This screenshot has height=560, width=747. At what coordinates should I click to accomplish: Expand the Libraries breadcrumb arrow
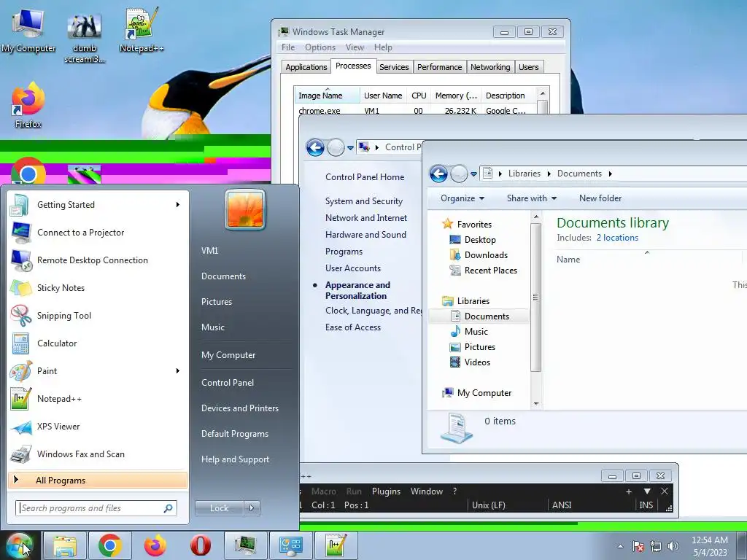[549, 174]
